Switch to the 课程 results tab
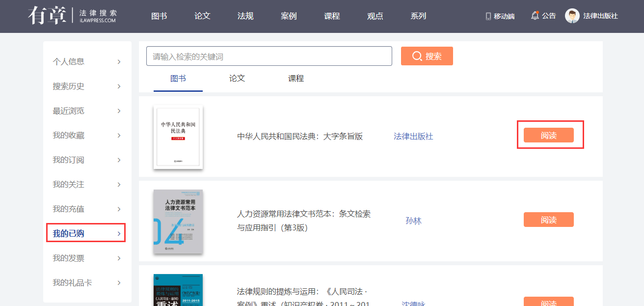The height and width of the screenshot is (306, 644). [x=296, y=79]
